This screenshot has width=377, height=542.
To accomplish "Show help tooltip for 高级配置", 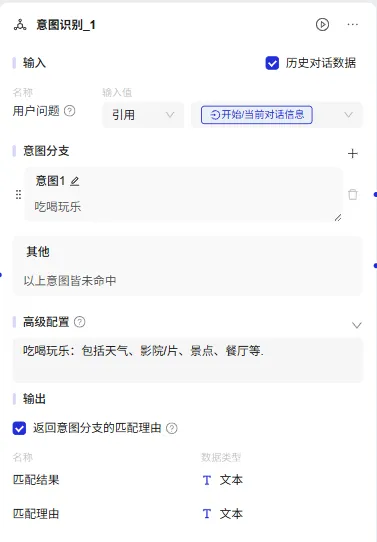I will 80,322.
